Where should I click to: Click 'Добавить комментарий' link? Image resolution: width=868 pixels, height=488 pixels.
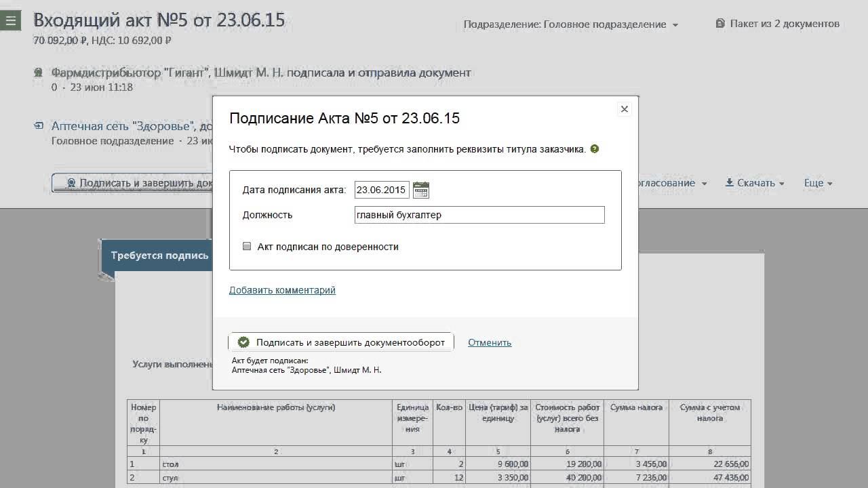[x=282, y=290]
